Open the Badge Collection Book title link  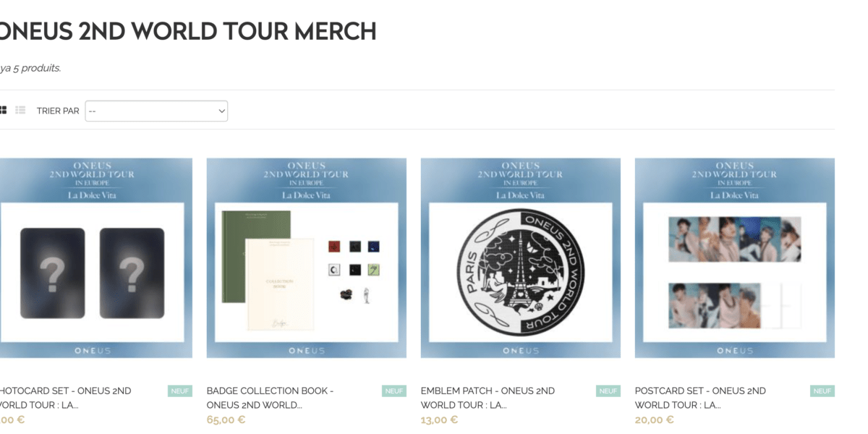pyautogui.click(x=270, y=398)
